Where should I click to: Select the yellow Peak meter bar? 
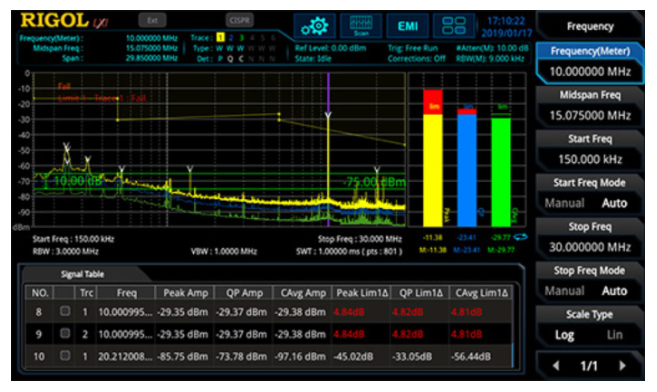[x=433, y=158]
